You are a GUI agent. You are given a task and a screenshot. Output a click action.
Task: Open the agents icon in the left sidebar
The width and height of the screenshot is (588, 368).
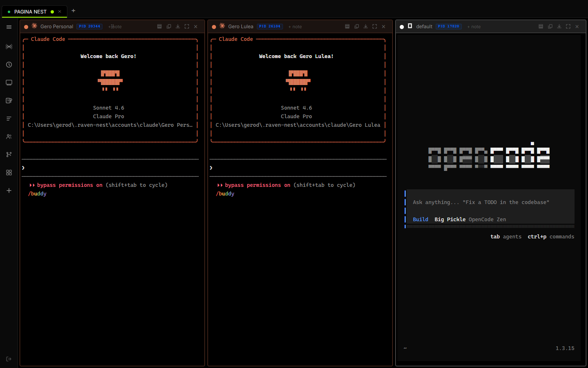click(x=9, y=136)
